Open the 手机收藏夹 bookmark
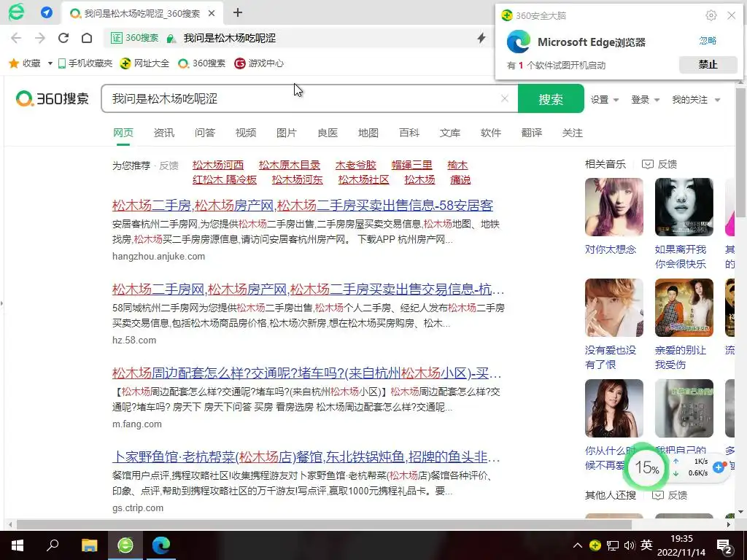 pyautogui.click(x=85, y=63)
